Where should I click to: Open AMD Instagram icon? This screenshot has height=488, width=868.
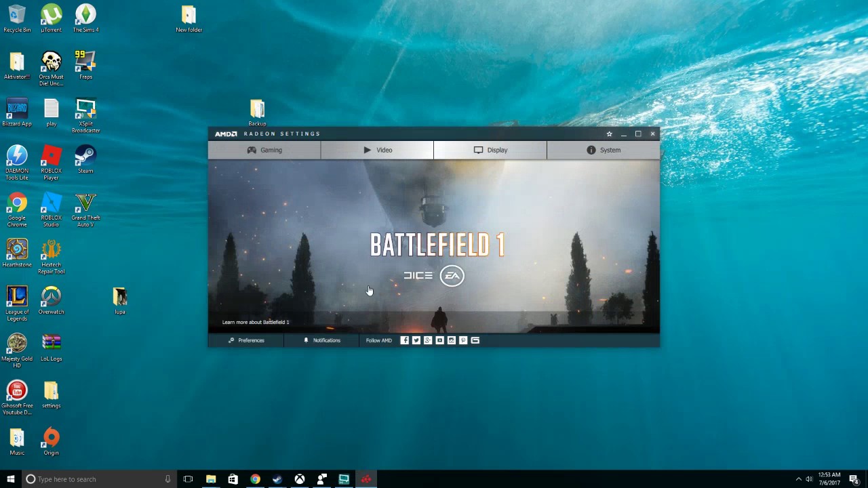point(452,340)
